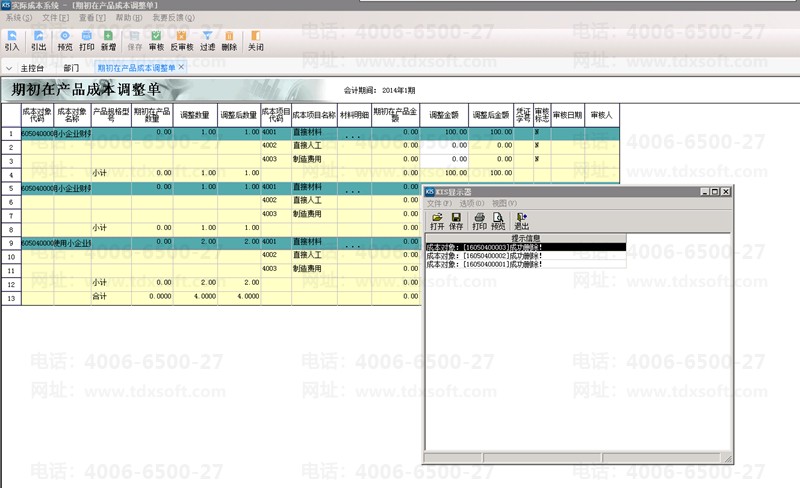Click 制造费用 cell in row 7
Screen dimensions: 800x488
click(314, 214)
